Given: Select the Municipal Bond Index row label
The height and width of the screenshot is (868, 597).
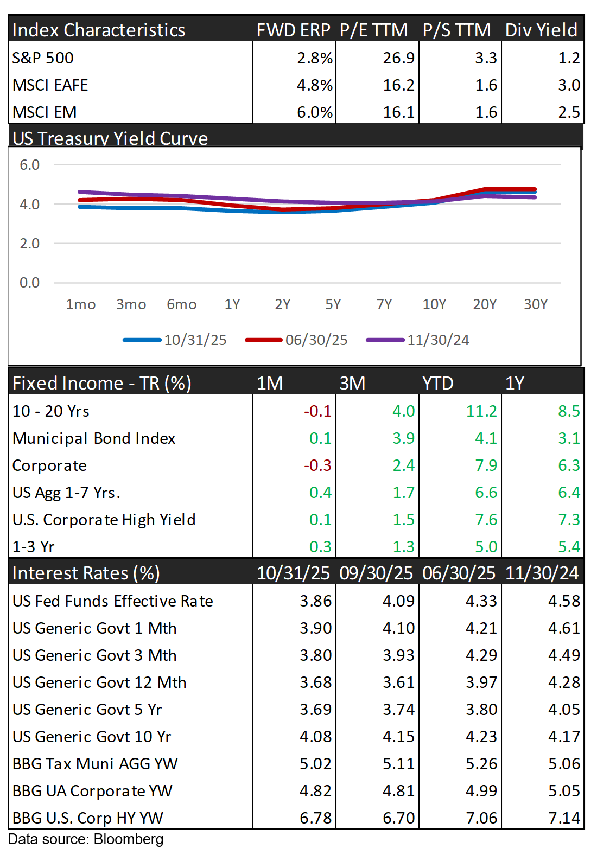Looking at the screenshot, I should 94,438.
